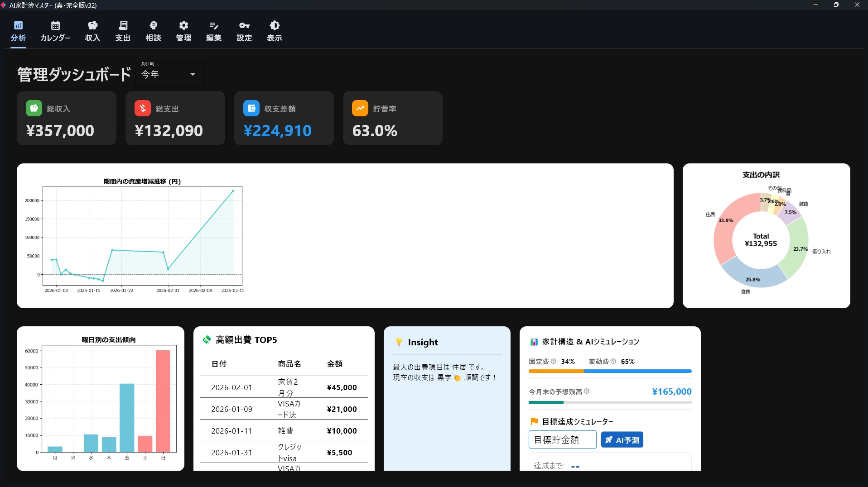The height and width of the screenshot is (487, 868).
Task: Select the 家賃2月分 row in TOP5 table
Action: [x=284, y=387]
